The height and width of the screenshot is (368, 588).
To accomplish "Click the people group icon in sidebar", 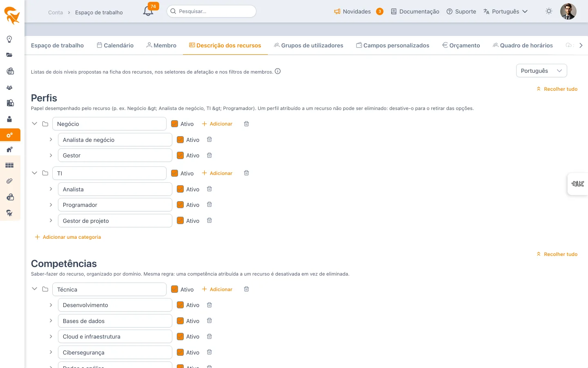I will 9,88.
